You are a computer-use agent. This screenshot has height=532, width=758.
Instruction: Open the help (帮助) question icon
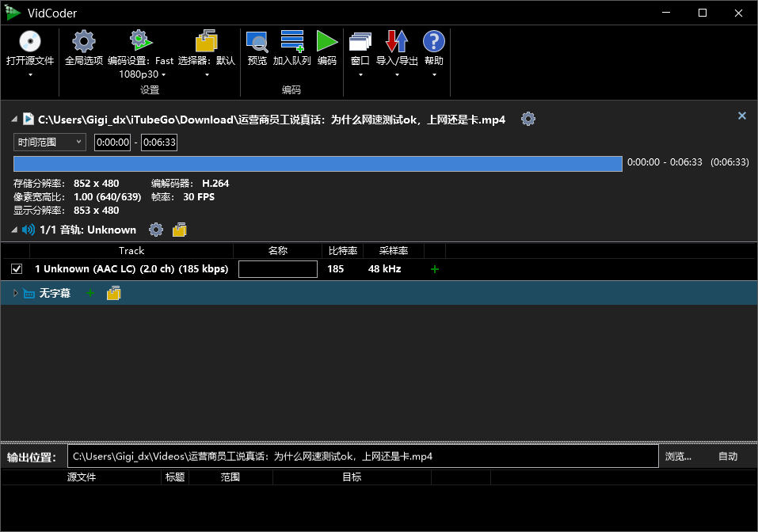click(434, 41)
